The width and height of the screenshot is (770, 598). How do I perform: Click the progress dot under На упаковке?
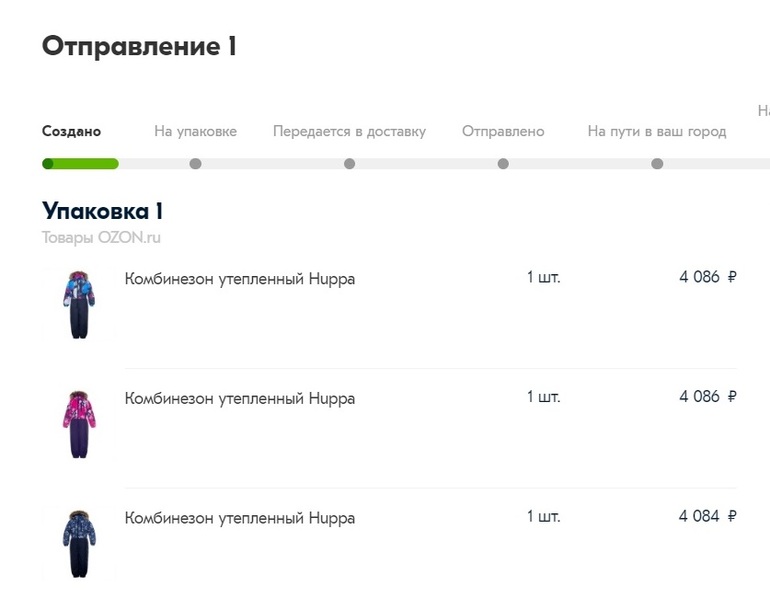pos(195,164)
